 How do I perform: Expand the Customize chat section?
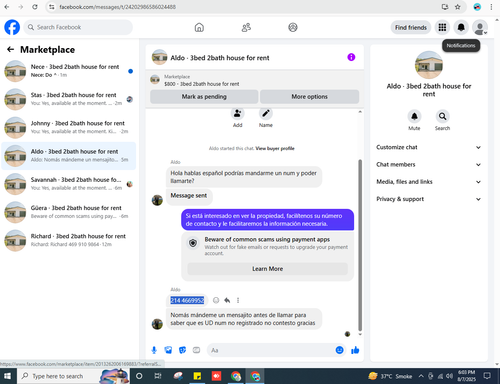point(429,147)
